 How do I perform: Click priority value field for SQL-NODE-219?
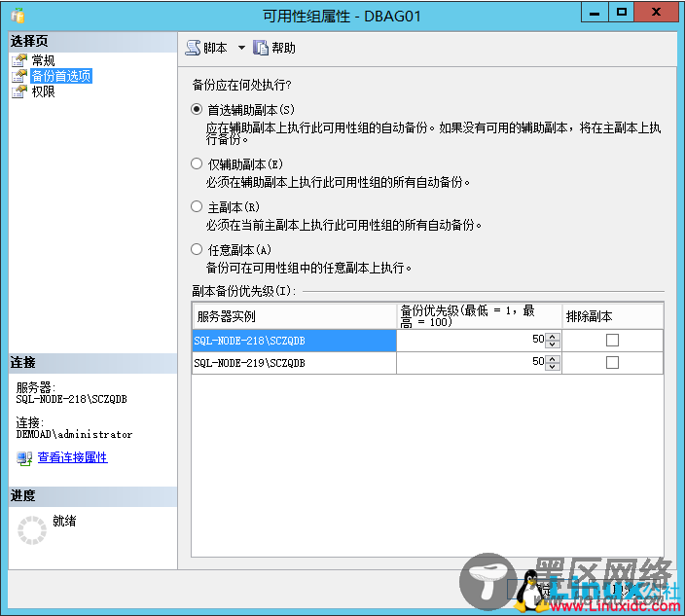tap(472, 362)
